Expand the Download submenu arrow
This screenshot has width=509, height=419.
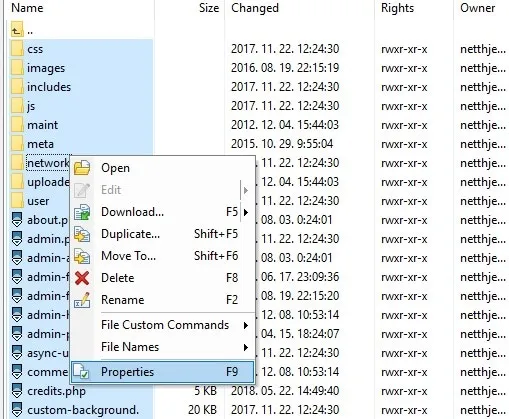pyautogui.click(x=246, y=212)
